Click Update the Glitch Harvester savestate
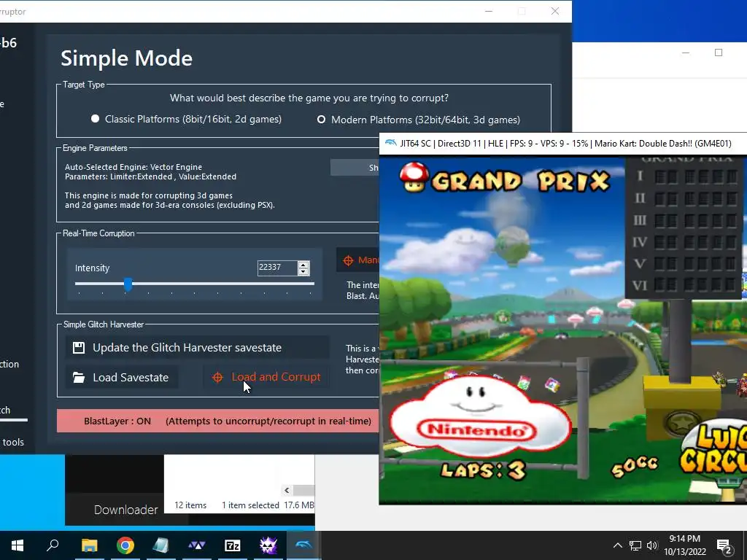 coord(197,348)
